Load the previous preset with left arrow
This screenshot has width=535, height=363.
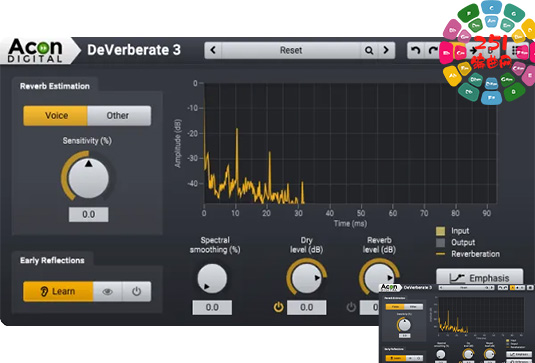pyautogui.click(x=213, y=50)
